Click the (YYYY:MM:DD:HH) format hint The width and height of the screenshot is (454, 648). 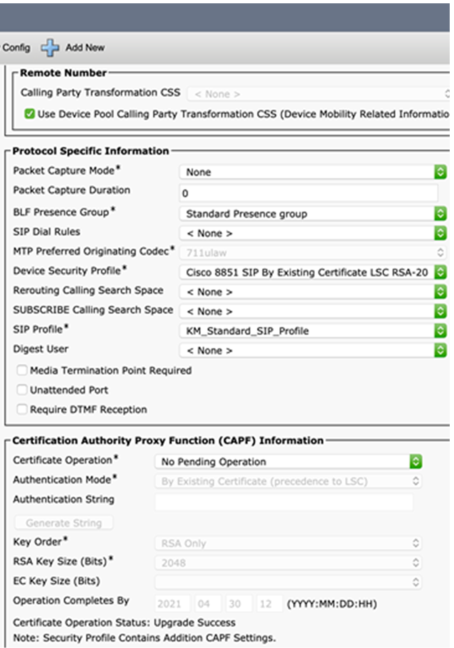tap(332, 604)
